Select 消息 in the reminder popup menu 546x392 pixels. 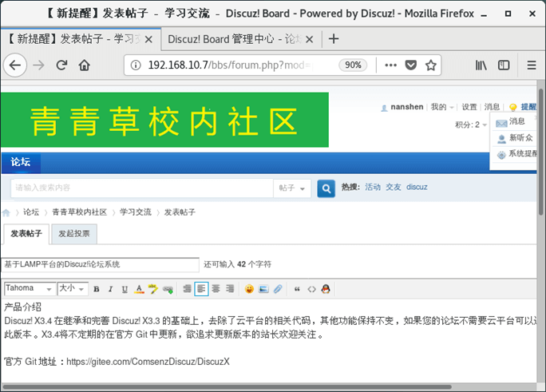coord(514,121)
